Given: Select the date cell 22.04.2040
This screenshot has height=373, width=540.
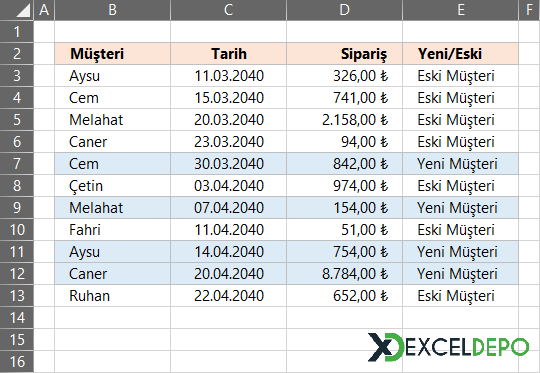Looking at the screenshot, I should click(228, 296).
